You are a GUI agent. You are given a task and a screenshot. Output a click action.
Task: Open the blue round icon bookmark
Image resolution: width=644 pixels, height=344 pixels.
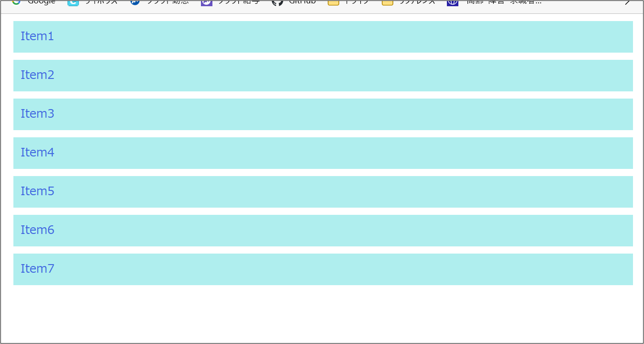135,2
